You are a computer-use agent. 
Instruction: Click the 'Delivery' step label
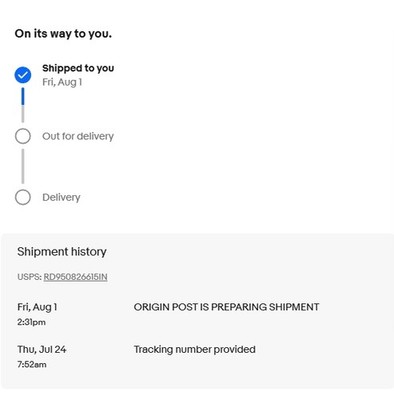(61, 197)
